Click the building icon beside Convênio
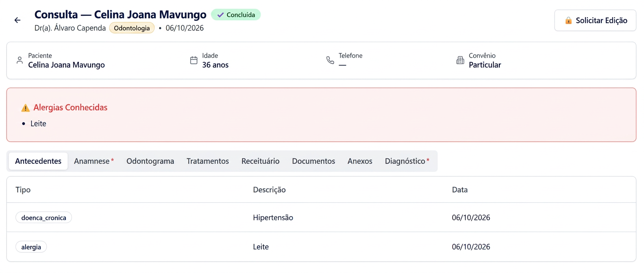The width and height of the screenshot is (644, 273). pos(460,60)
